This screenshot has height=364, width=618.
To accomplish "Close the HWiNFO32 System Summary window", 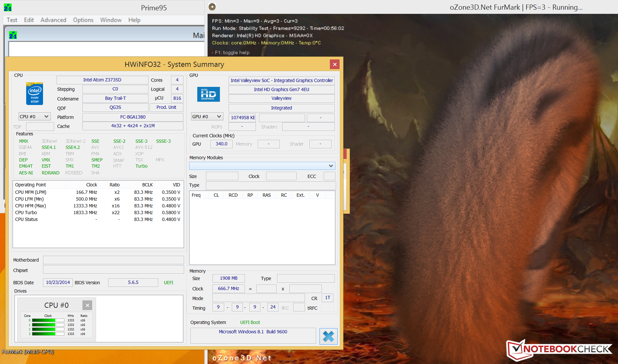I will 335,64.
